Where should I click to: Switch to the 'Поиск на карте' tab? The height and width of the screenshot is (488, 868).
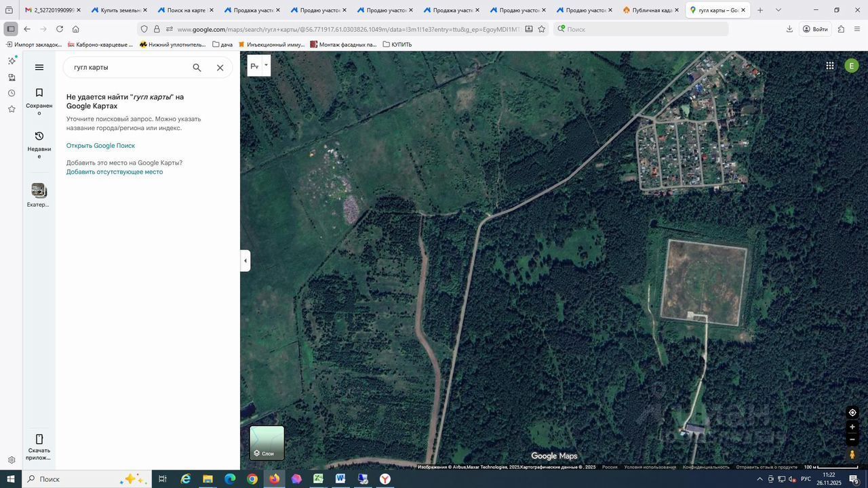point(184,10)
